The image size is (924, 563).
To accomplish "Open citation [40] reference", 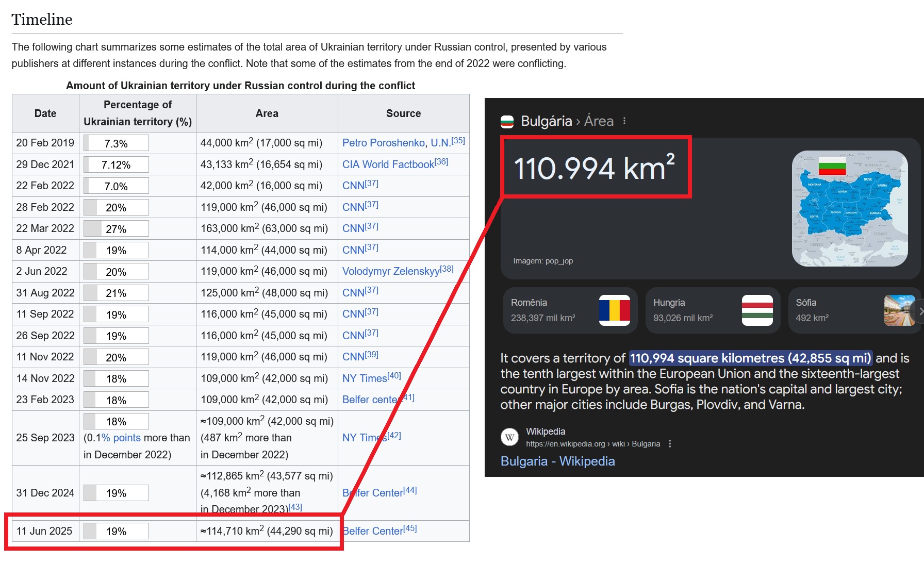I will (394, 376).
